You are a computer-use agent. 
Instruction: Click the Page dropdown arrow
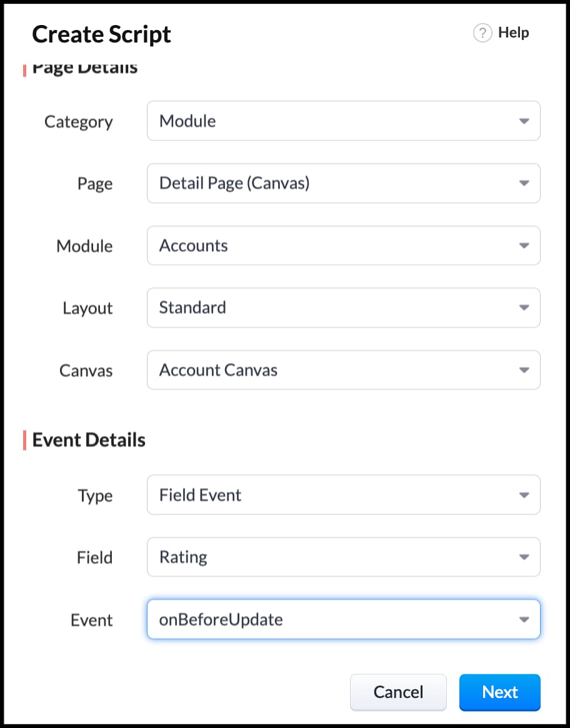pyautogui.click(x=524, y=183)
